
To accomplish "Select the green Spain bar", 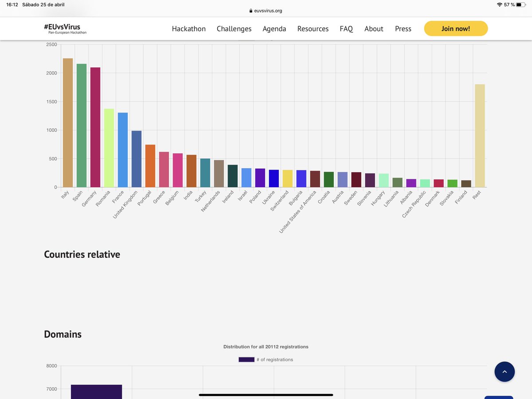I will point(82,126).
